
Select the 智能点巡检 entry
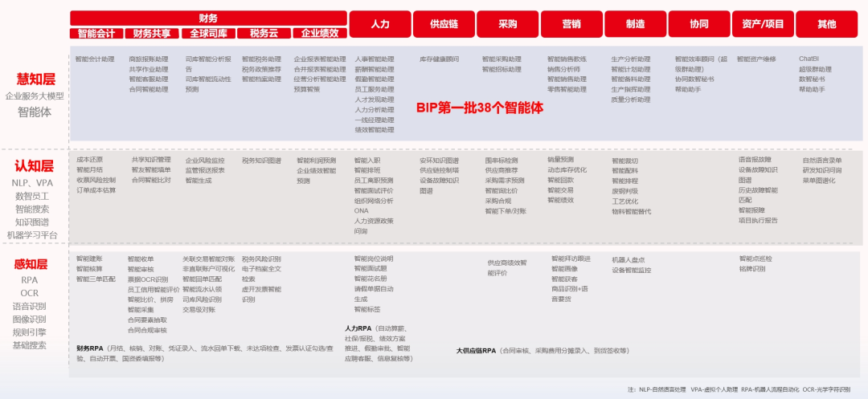pyautogui.click(x=755, y=259)
